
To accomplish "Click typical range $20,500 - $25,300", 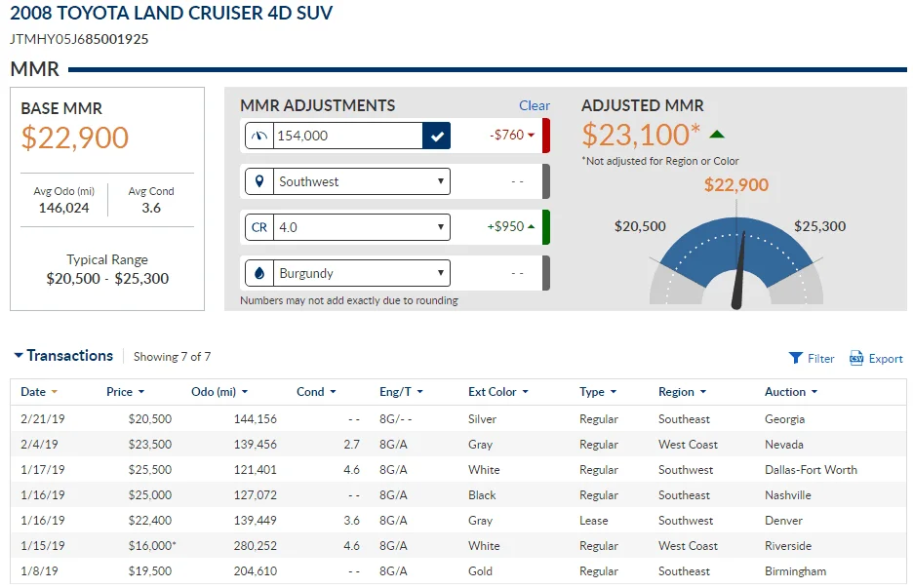I will (x=107, y=278).
